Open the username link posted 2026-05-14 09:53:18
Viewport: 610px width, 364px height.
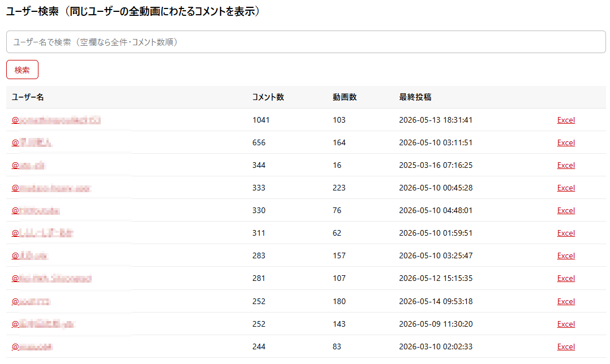click(x=31, y=302)
